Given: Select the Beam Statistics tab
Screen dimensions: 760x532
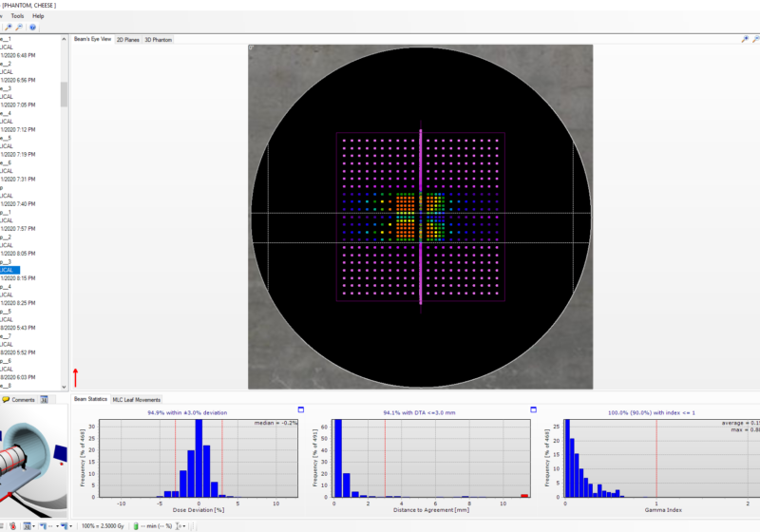Looking at the screenshot, I should 91,400.
